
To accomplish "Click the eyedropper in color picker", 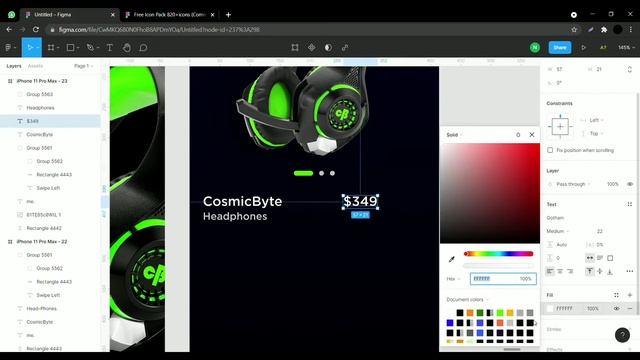I will [x=452, y=259].
